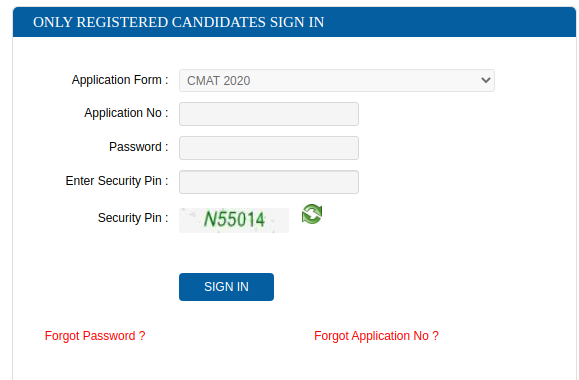Click the question mark after Forgot Password
Image resolution: width=579 pixels, height=380 pixels.
tap(142, 336)
